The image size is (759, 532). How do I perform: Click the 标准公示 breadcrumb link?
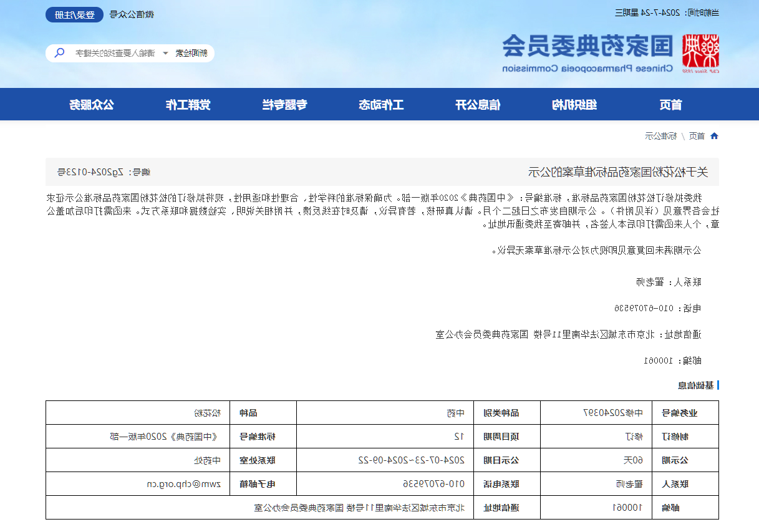pos(661,136)
